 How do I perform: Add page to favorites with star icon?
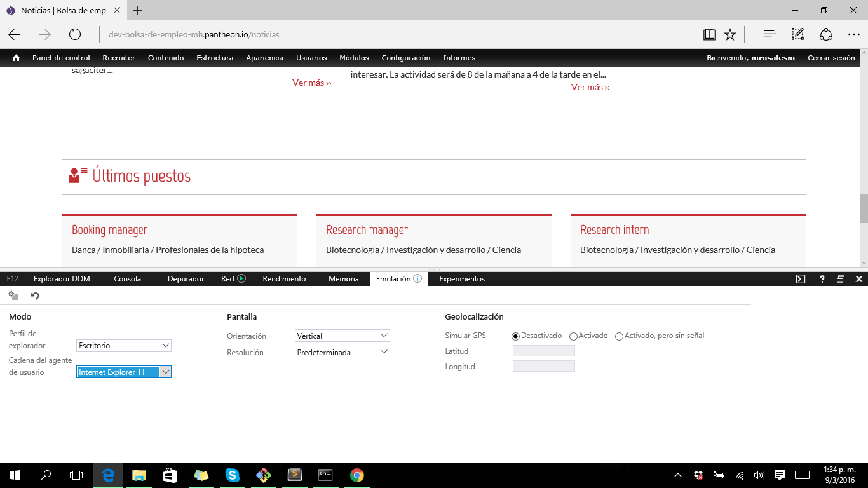[x=730, y=34]
